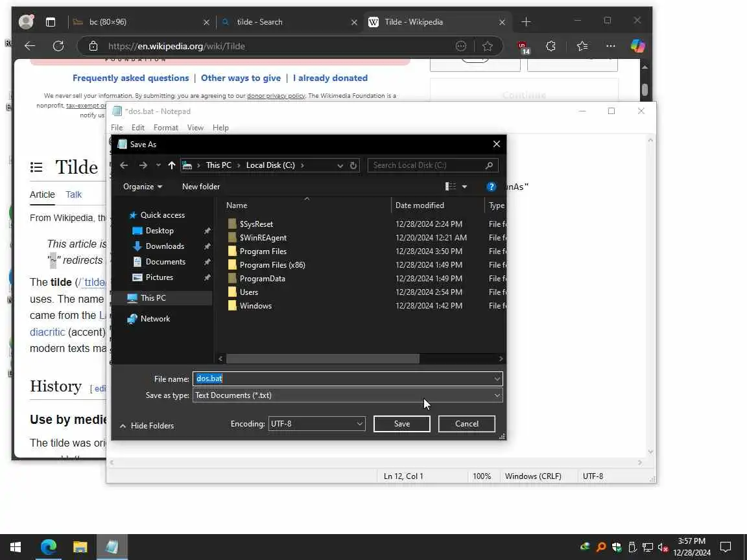The width and height of the screenshot is (747, 560).
Task: Sort by Date modified column header
Action: [420, 205]
